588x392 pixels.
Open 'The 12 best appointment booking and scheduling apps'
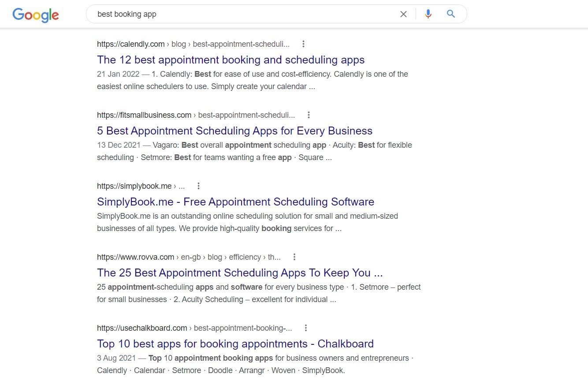coord(231,60)
